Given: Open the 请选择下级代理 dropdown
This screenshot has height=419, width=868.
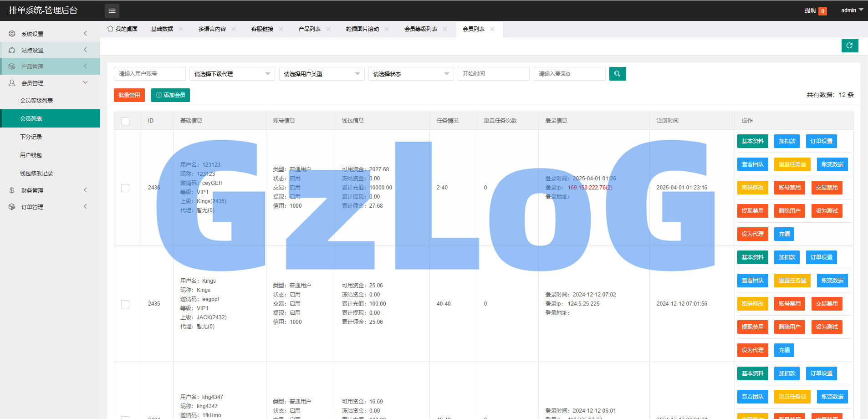Looking at the screenshot, I should [x=232, y=74].
